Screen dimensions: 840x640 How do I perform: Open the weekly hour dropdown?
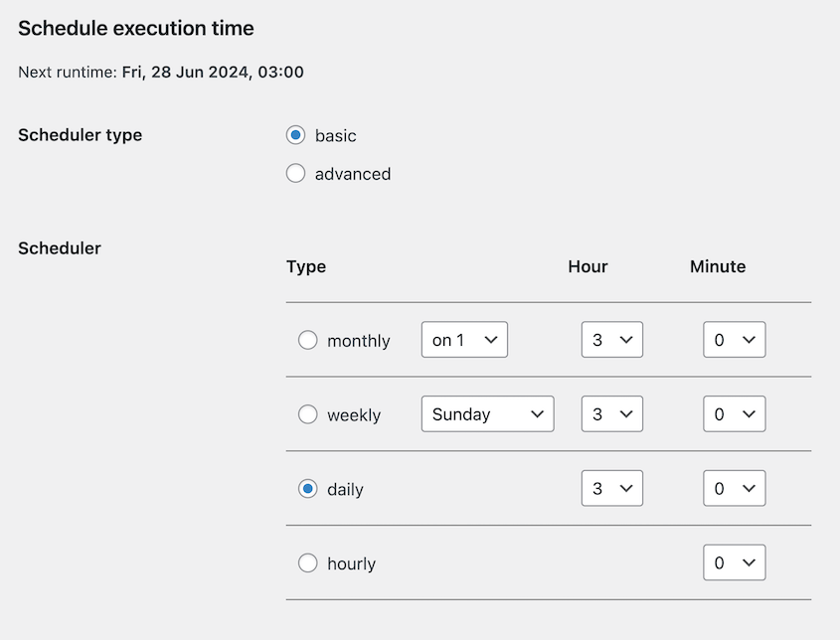[x=611, y=414]
